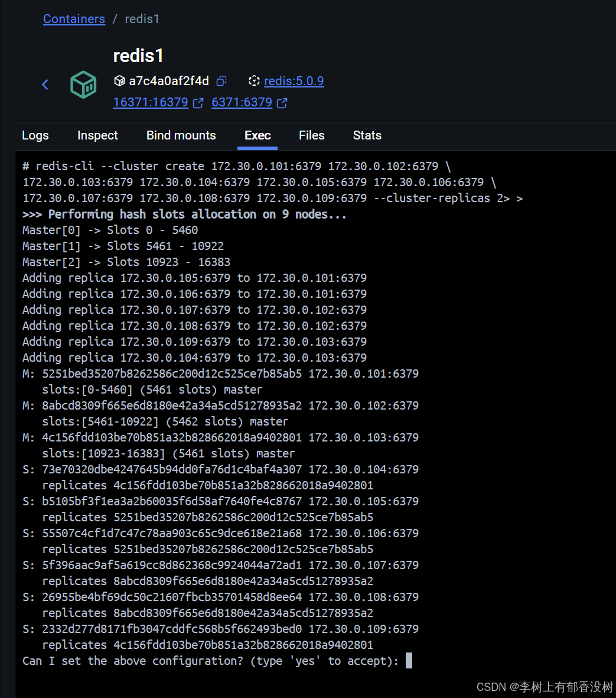
Task: Click master node ID 5251bed35207b826... line
Action: tap(221, 374)
